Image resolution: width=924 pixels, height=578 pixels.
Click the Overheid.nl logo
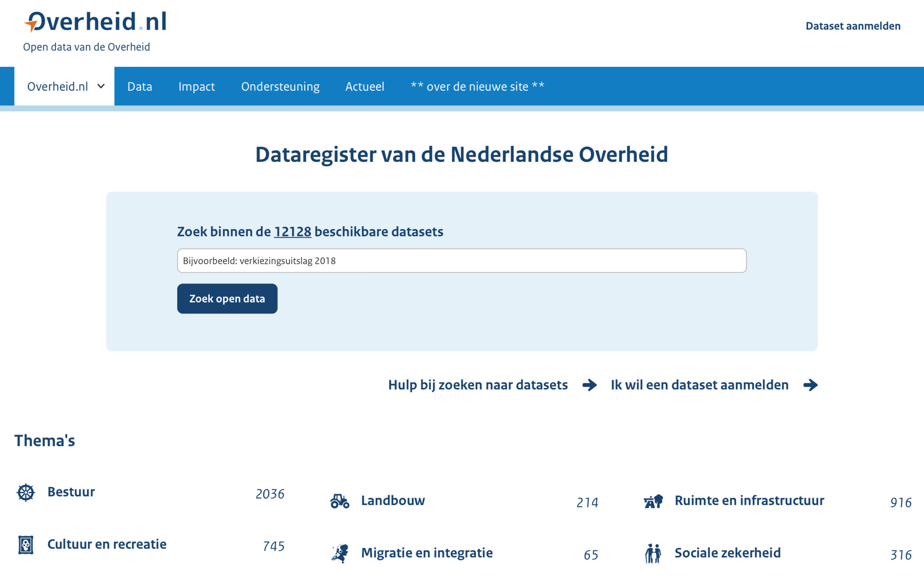pyautogui.click(x=96, y=22)
